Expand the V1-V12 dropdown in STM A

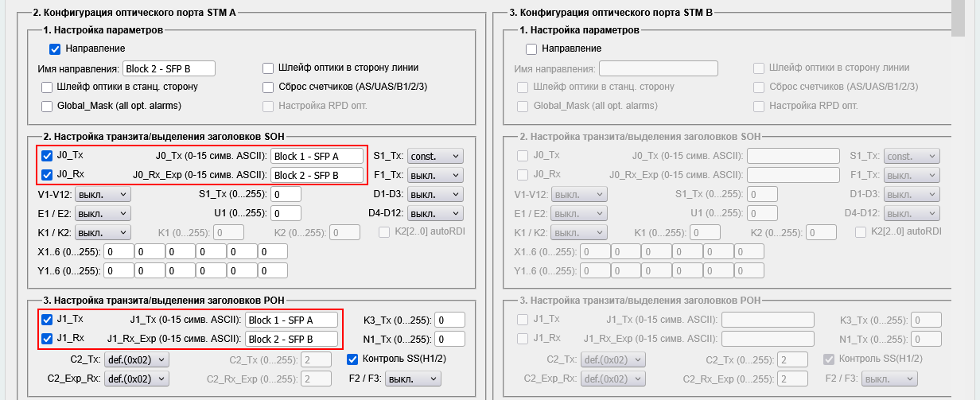(x=103, y=194)
